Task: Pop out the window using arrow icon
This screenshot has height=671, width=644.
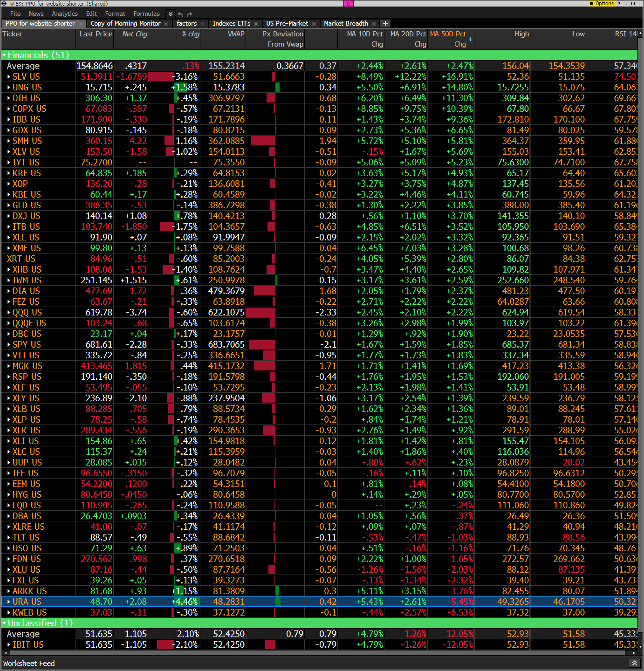Action: point(619,3)
